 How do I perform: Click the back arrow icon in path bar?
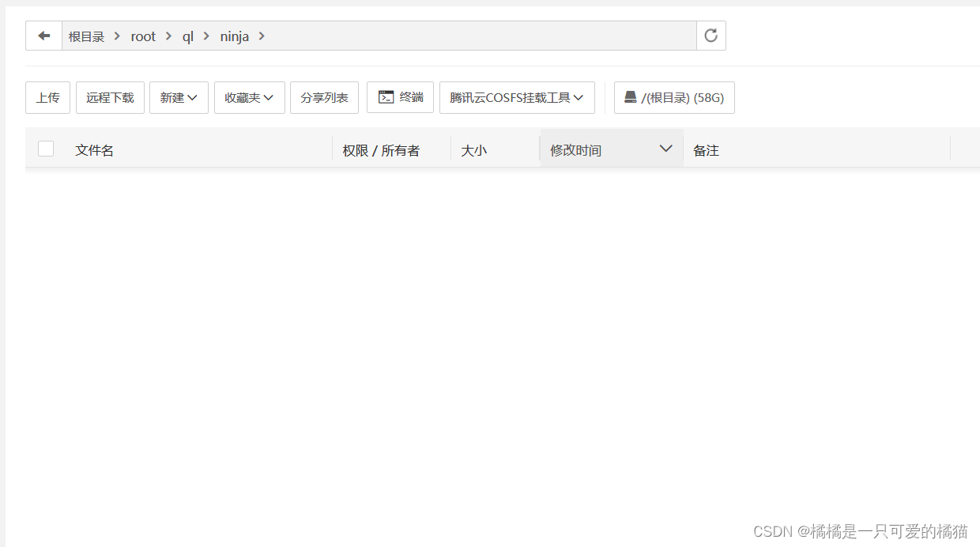click(44, 36)
